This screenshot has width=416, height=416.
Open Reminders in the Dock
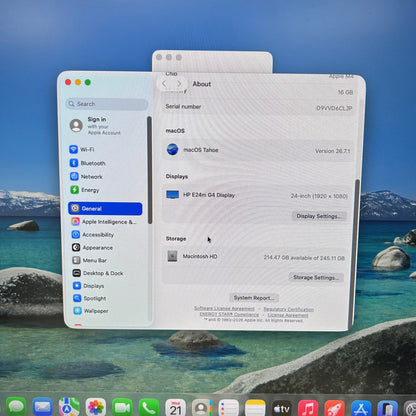point(228,407)
